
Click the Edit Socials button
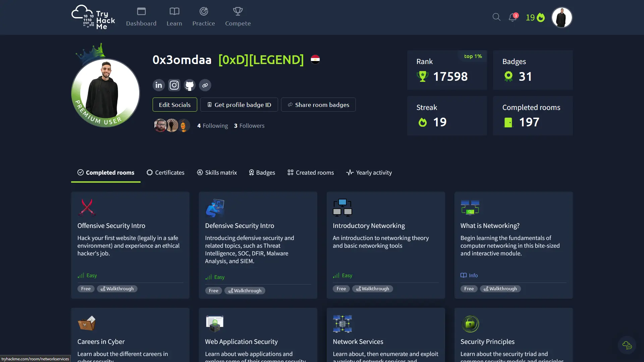click(x=175, y=105)
